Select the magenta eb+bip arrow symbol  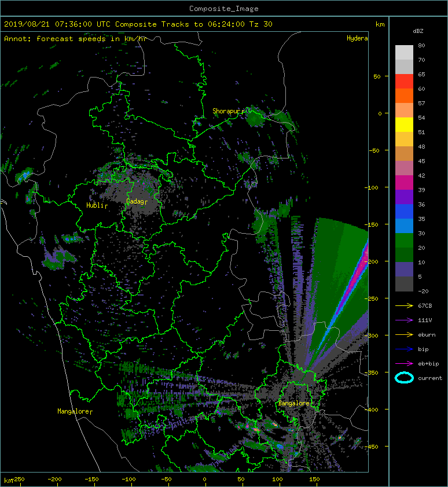pyautogui.click(x=404, y=363)
